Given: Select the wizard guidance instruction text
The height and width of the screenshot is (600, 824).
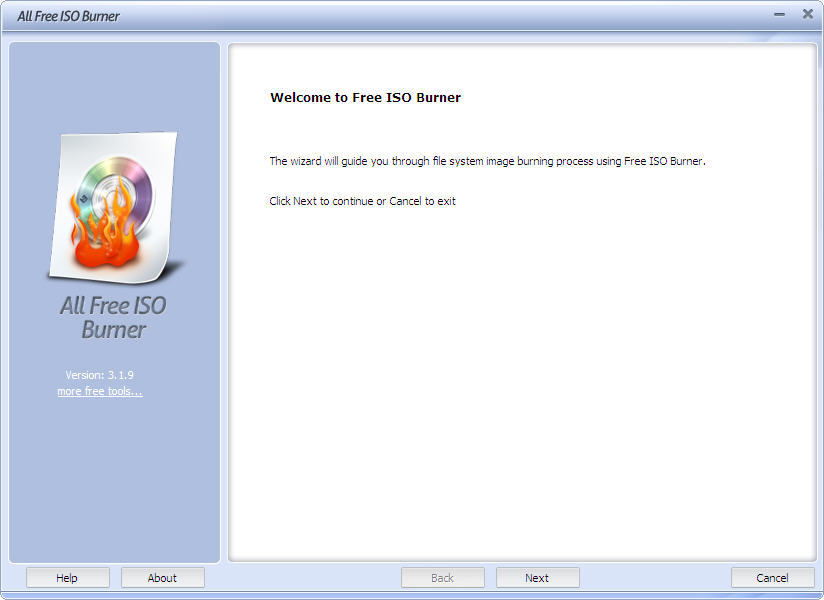Looking at the screenshot, I should tap(487, 161).
